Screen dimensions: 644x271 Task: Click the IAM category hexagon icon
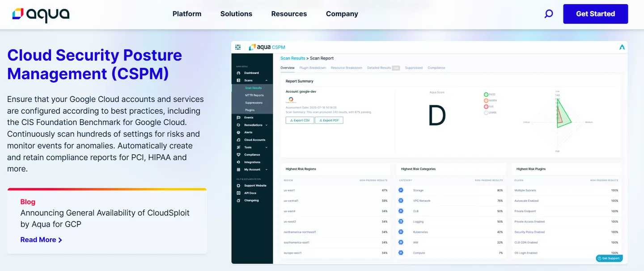pyautogui.click(x=401, y=242)
